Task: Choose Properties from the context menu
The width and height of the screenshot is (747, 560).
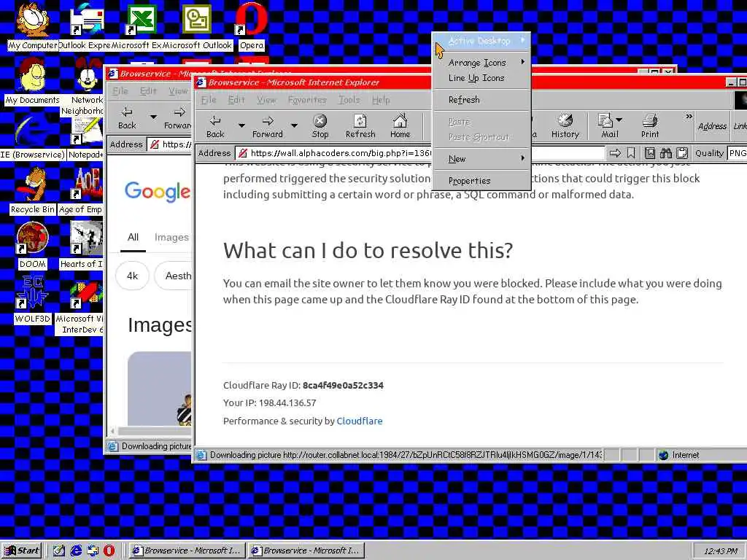Action: tap(481, 181)
